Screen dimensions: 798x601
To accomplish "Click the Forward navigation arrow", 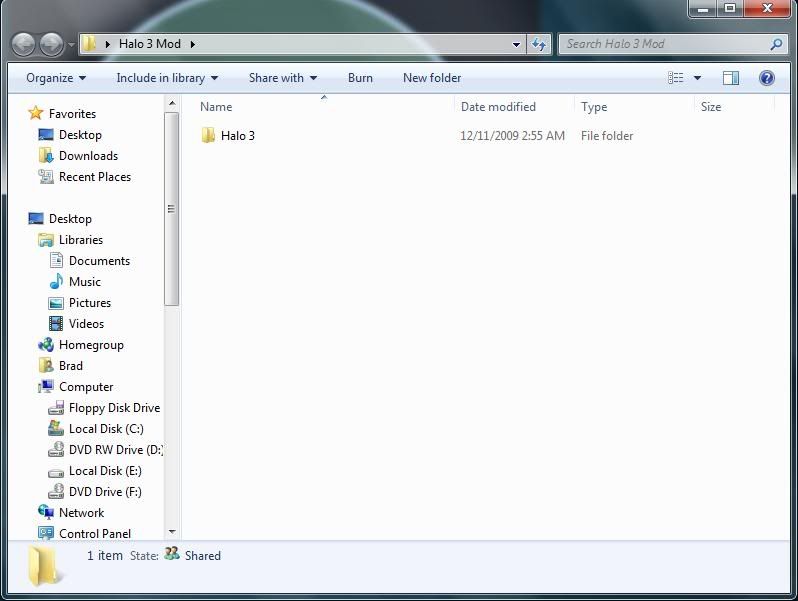I will pos(51,44).
